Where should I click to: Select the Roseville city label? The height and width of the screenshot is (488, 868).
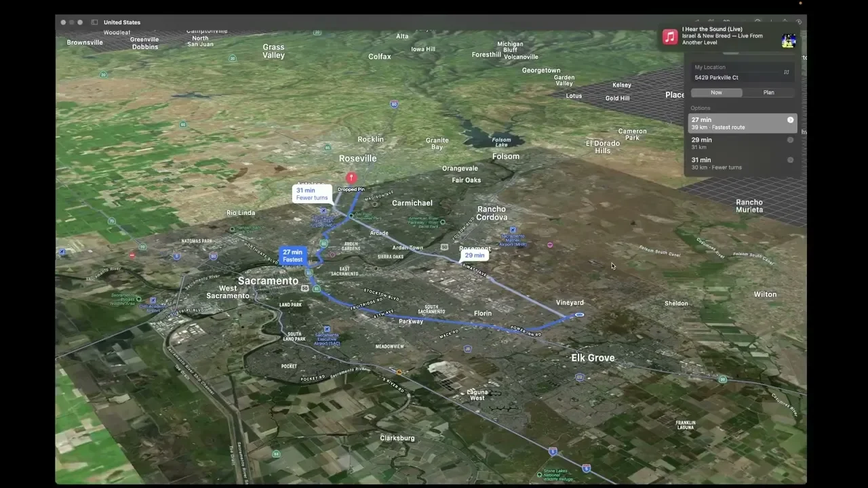[x=358, y=159]
